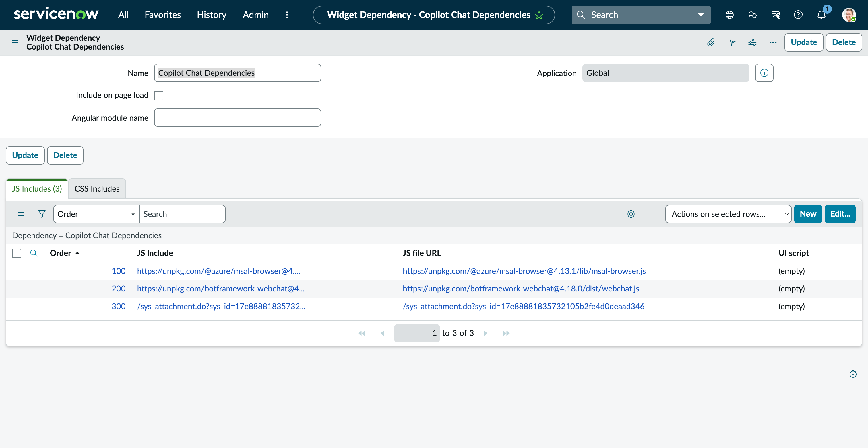The image size is (868, 448).
Task: Open the attachments paperclip icon
Action: (x=711, y=42)
